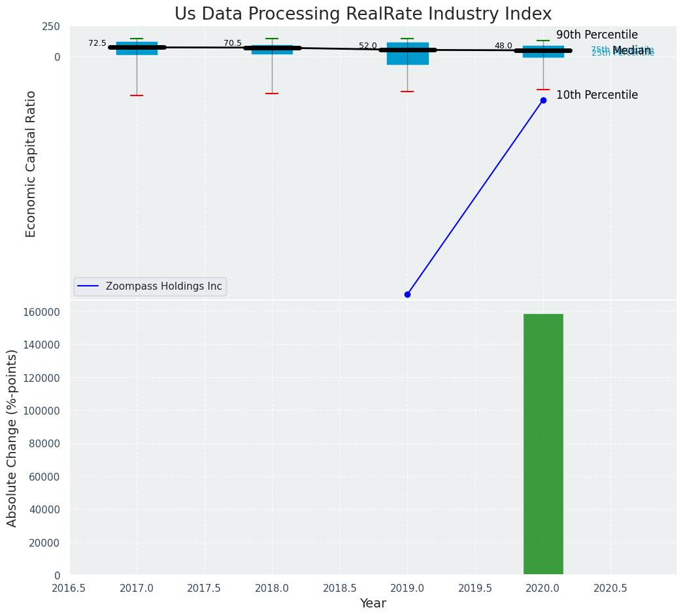Click the 70.5 median value label
683x616 pixels.
(x=233, y=43)
